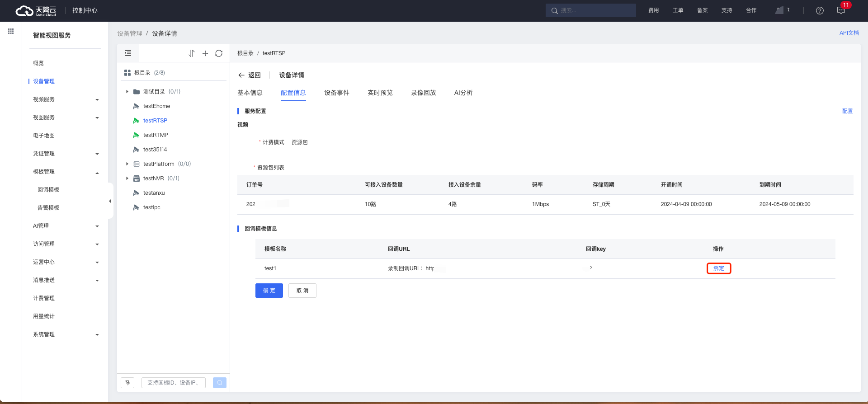The height and width of the screenshot is (404, 868).
Task: Refresh the device tree
Action: tap(219, 53)
